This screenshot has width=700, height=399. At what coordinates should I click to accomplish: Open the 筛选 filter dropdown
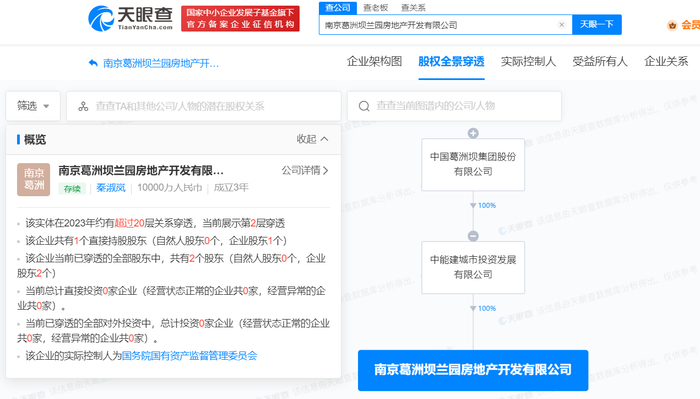(33, 106)
